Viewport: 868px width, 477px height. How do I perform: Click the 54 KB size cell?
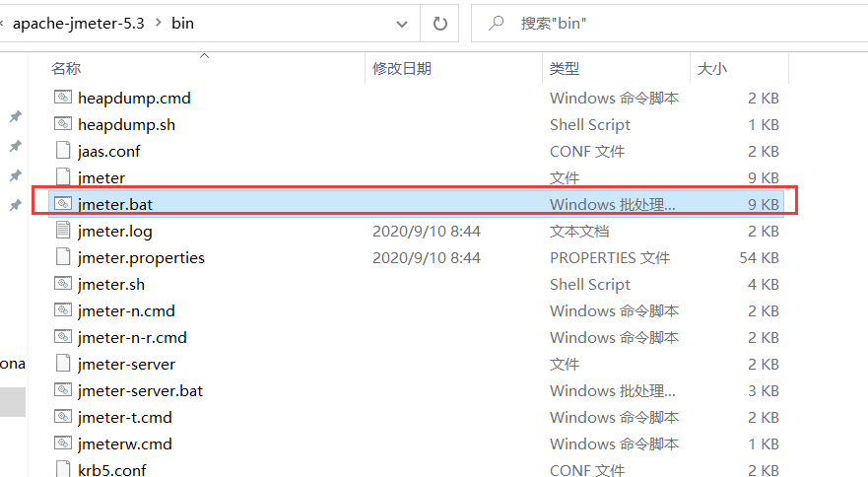759,257
